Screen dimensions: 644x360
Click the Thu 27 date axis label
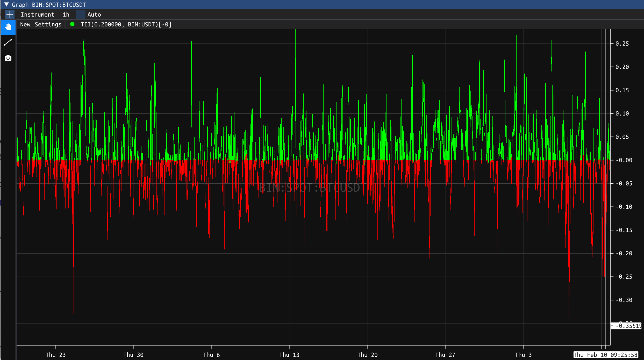click(x=445, y=355)
